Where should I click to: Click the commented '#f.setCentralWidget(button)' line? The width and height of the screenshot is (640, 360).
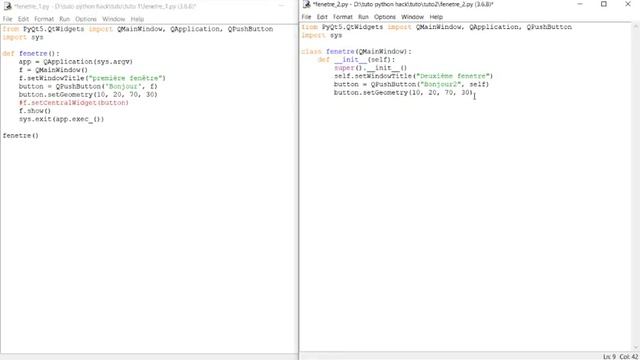click(x=73, y=102)
